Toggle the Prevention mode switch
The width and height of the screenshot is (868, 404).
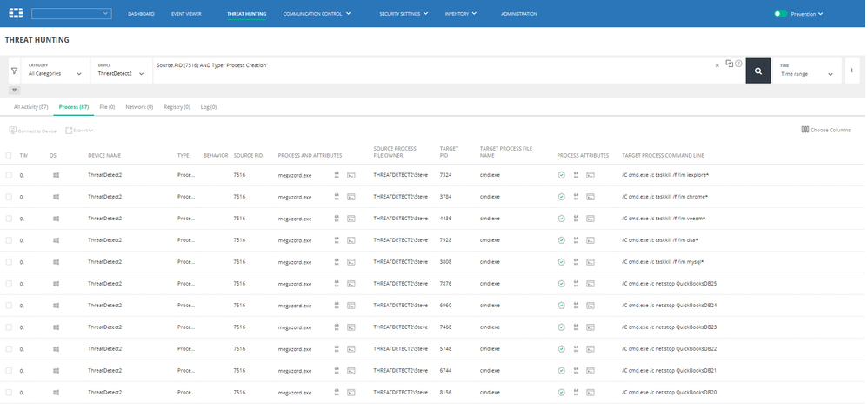point(780,14)
